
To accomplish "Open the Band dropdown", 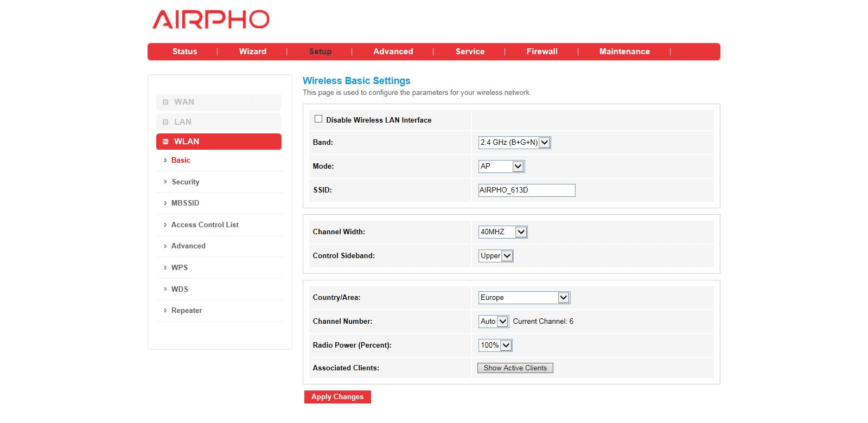I will [514, 143].
